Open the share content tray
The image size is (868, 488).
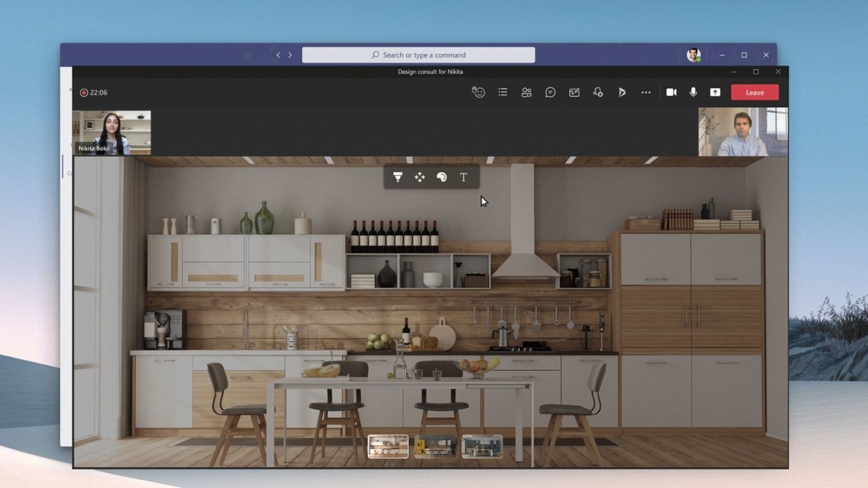click(x=715, y=92)
